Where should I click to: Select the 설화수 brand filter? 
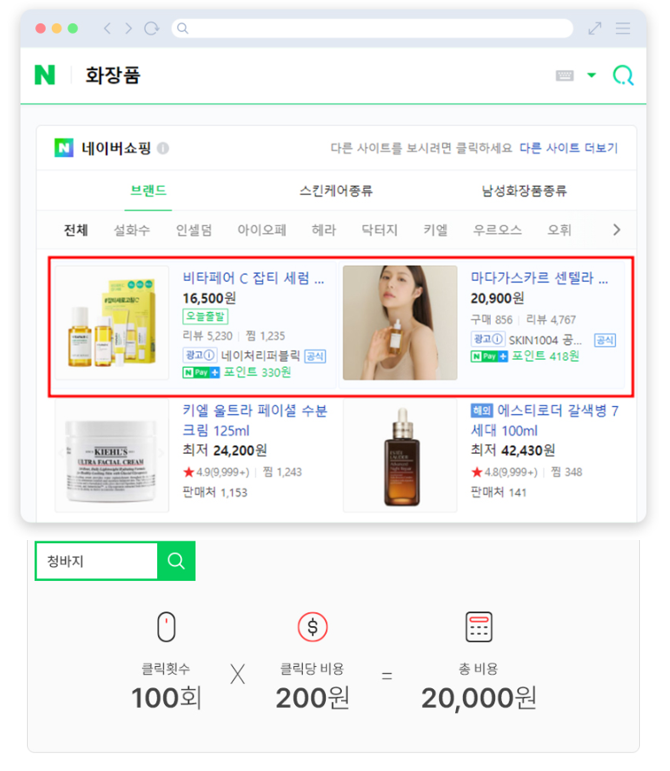tap(132, 230)
